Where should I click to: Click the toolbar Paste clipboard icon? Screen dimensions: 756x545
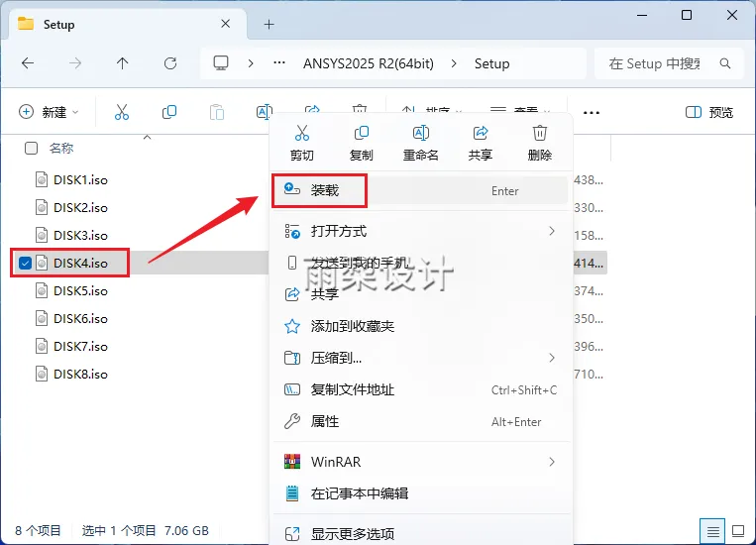coord(217,112)
